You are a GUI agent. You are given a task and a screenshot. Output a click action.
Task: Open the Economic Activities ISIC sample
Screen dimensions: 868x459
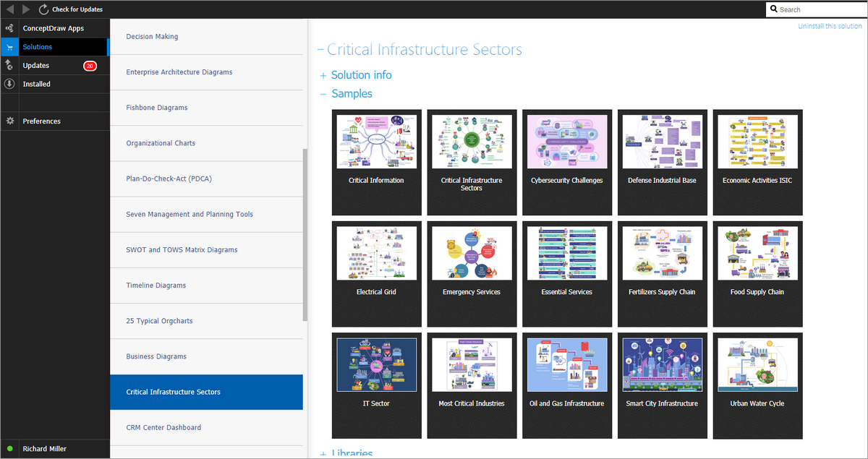coord(757,162)
